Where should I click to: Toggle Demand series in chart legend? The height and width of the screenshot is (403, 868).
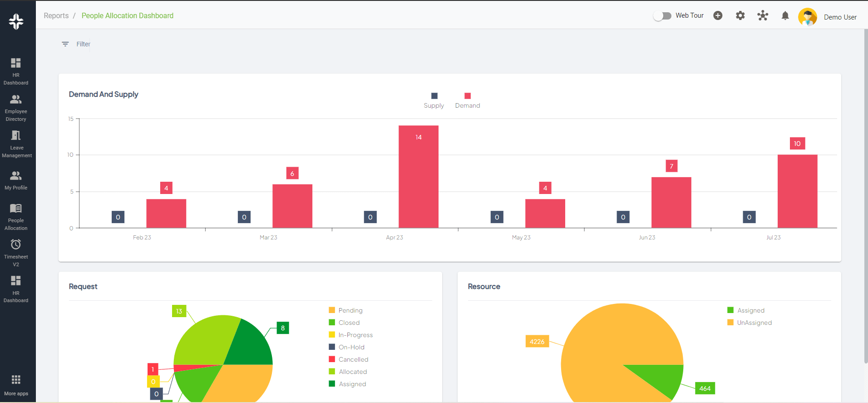coord(467,100)
